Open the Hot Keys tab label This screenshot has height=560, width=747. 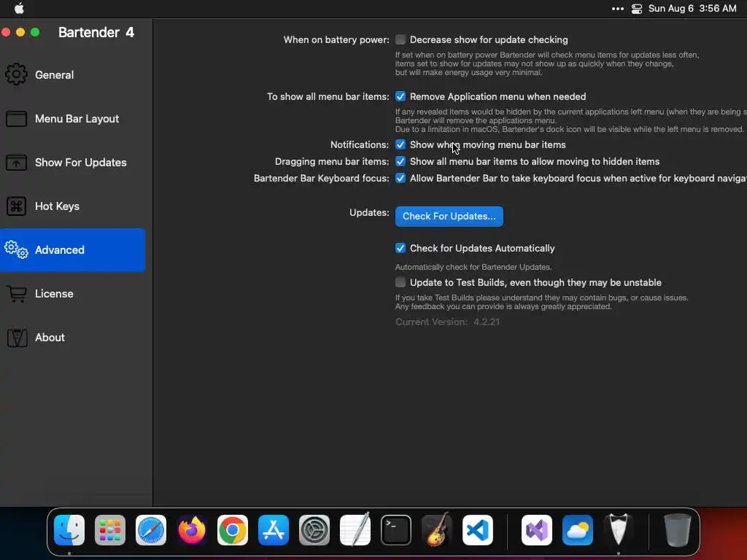tap(57, 206)
